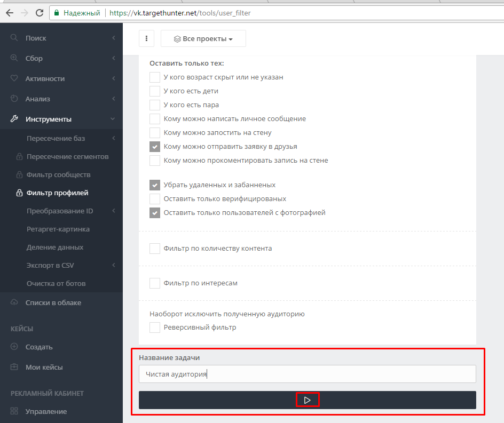Click the cloud icon beside Списки в облаке
The height and width of the screenshot is (423, 504).
click(x=14, y=302)
